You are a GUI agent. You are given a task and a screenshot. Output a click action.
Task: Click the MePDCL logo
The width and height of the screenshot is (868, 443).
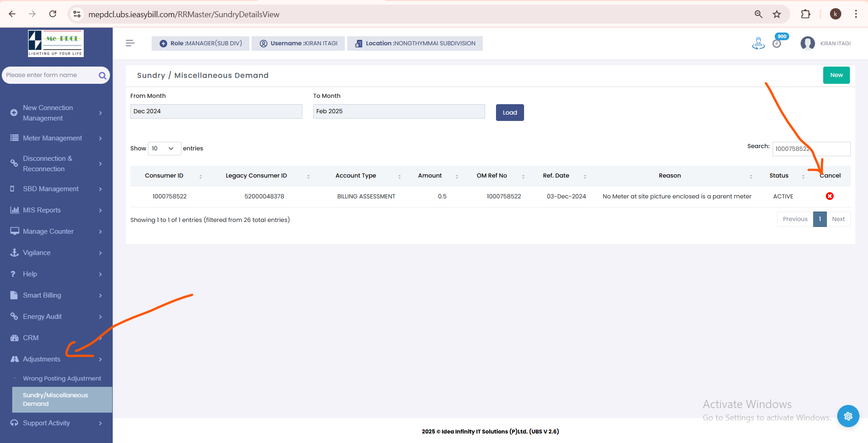click(x=56, y=43)
